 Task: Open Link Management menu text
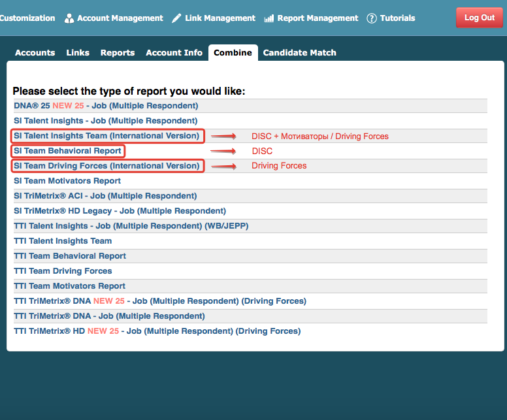[220, 18]
